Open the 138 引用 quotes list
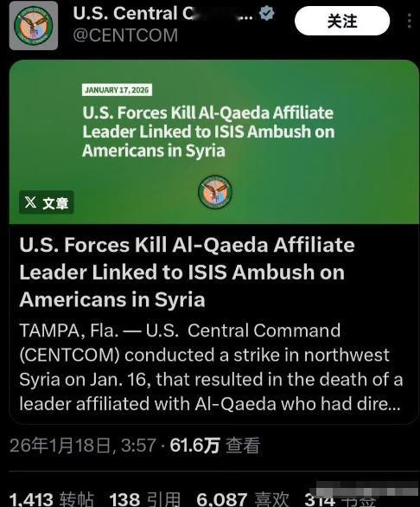Screen dimensions: 420x507 click(x=144, y=499)
